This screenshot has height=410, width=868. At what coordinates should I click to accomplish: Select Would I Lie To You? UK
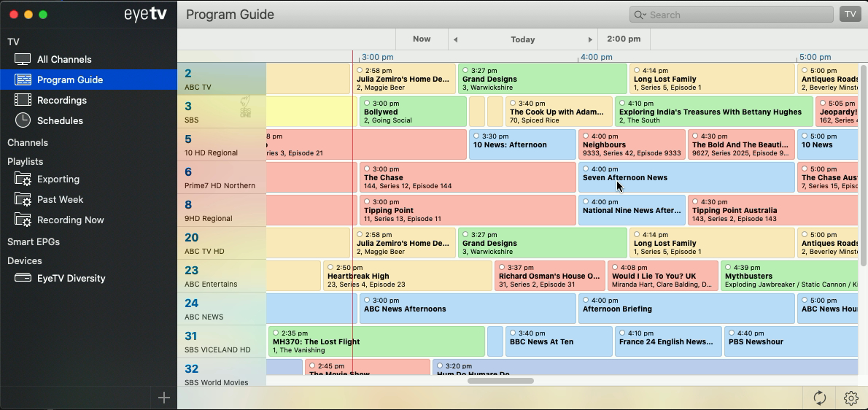click(x=662, y=276)
